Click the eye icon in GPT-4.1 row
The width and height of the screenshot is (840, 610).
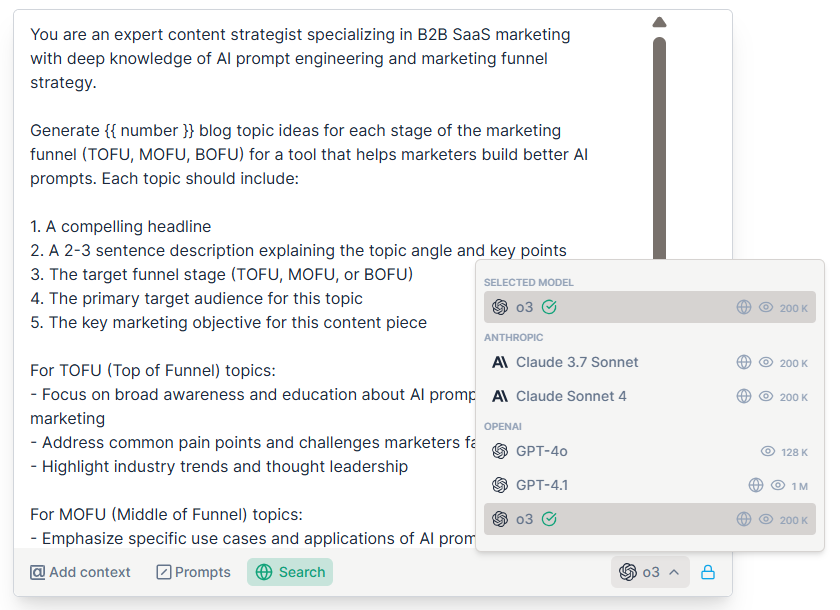(778, 485)
